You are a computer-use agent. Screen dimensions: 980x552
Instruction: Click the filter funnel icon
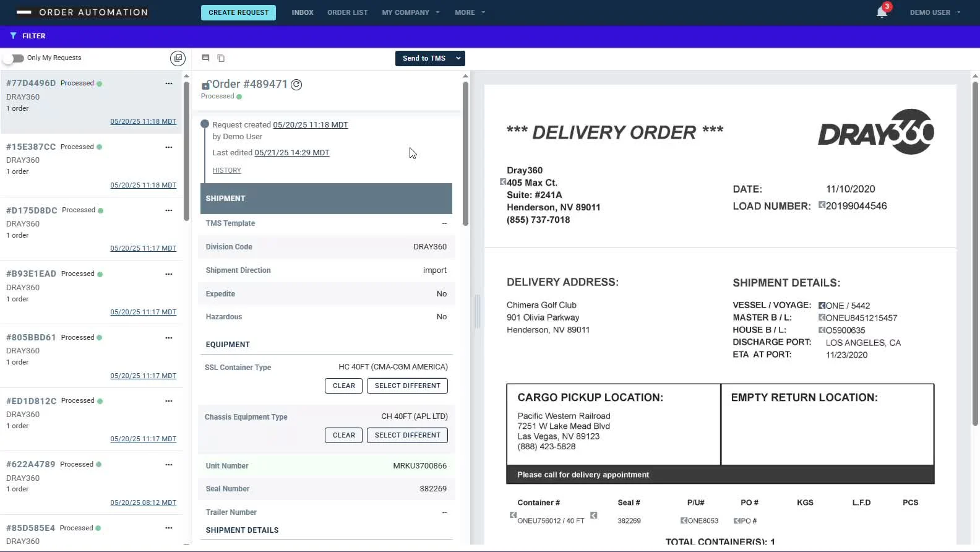tap(13, 36)
